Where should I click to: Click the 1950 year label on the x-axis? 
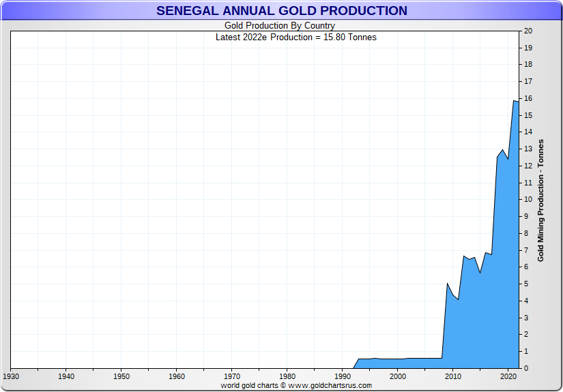coord(121,376)
